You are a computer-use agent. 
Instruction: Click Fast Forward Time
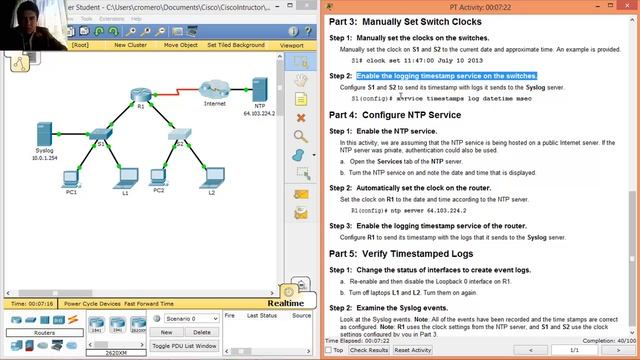149,304
